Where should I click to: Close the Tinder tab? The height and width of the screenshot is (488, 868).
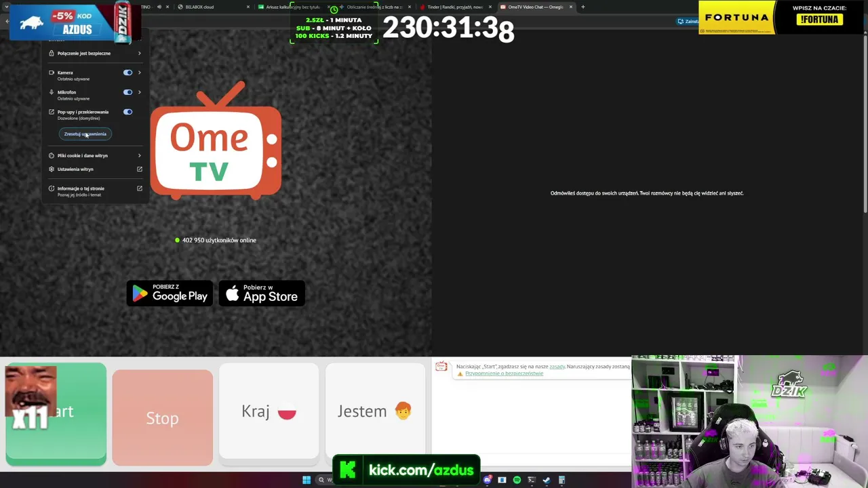490,7
